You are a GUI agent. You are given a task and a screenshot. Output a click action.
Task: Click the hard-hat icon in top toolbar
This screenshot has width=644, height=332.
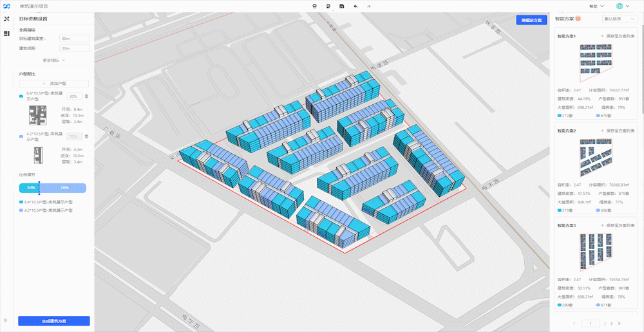coord(315,6)
